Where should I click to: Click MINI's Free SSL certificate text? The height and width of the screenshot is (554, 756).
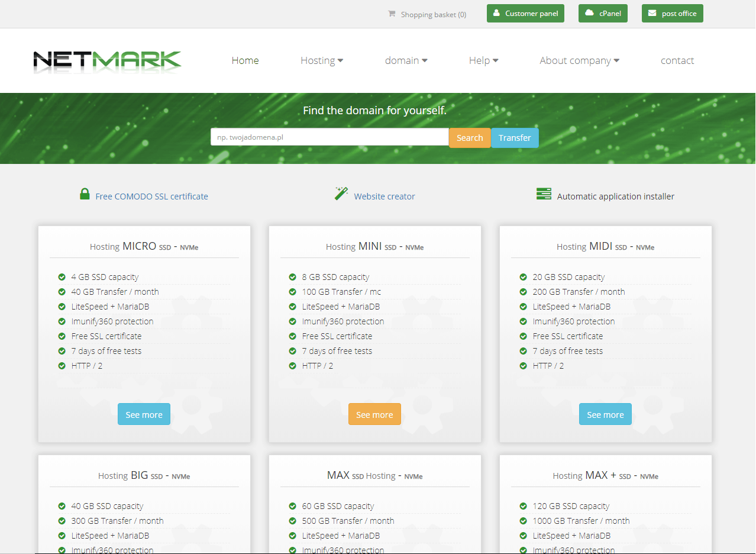(x=337, y=336)
